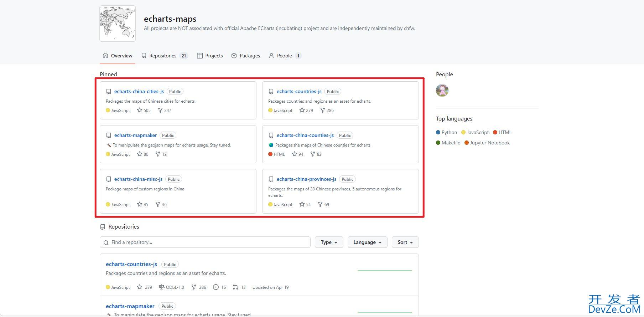Go to the Projects tab
644x317 pixels.
[x=210, y=56]
